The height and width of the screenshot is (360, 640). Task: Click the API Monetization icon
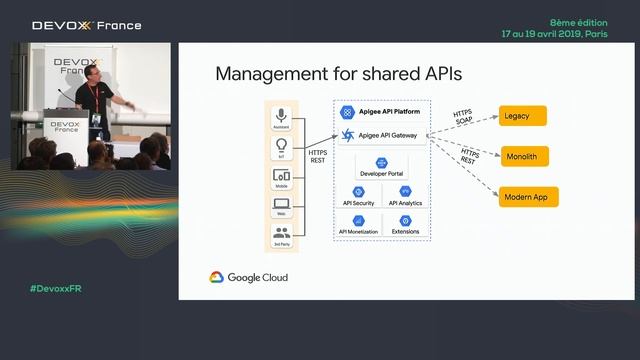coord(358,221)
